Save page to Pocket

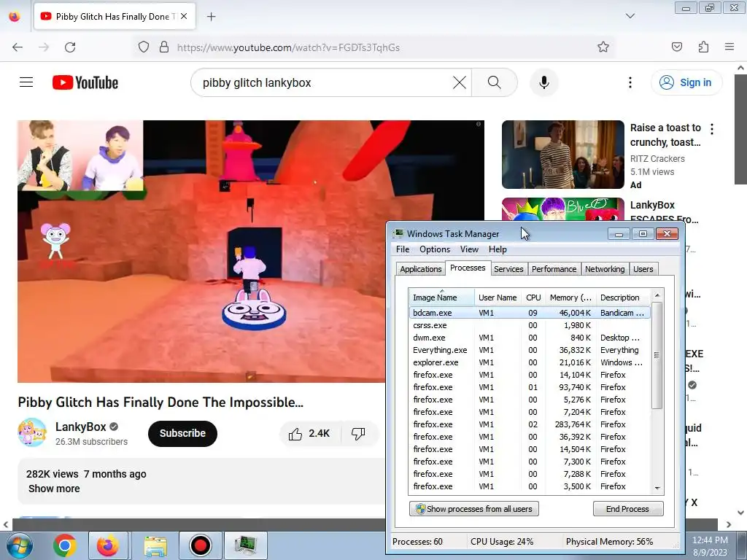[676, 47]
